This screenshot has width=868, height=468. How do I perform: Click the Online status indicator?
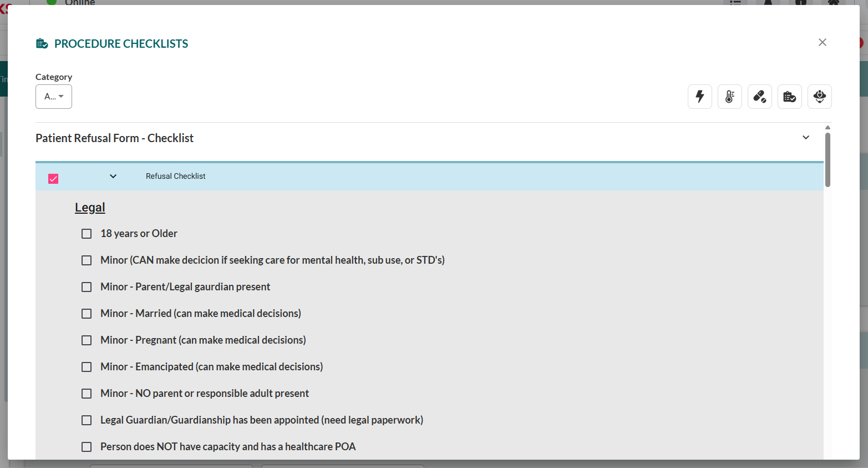tap(52, 3)
